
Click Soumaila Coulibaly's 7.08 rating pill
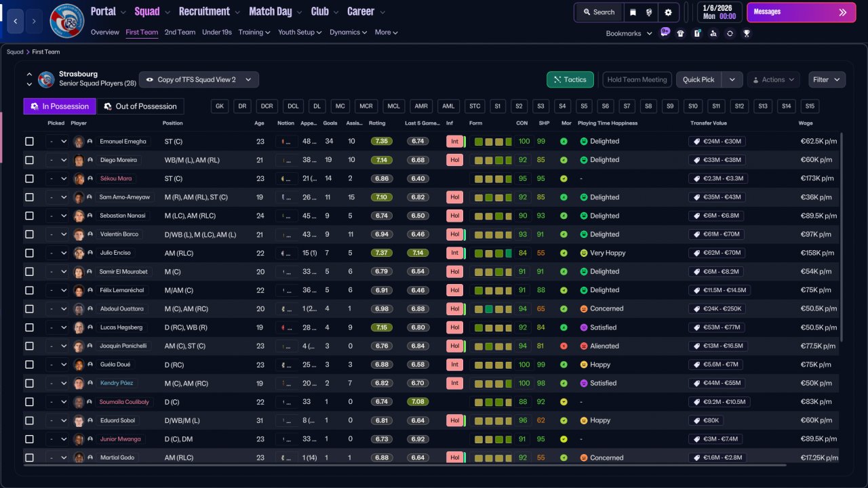coord(418,402)
